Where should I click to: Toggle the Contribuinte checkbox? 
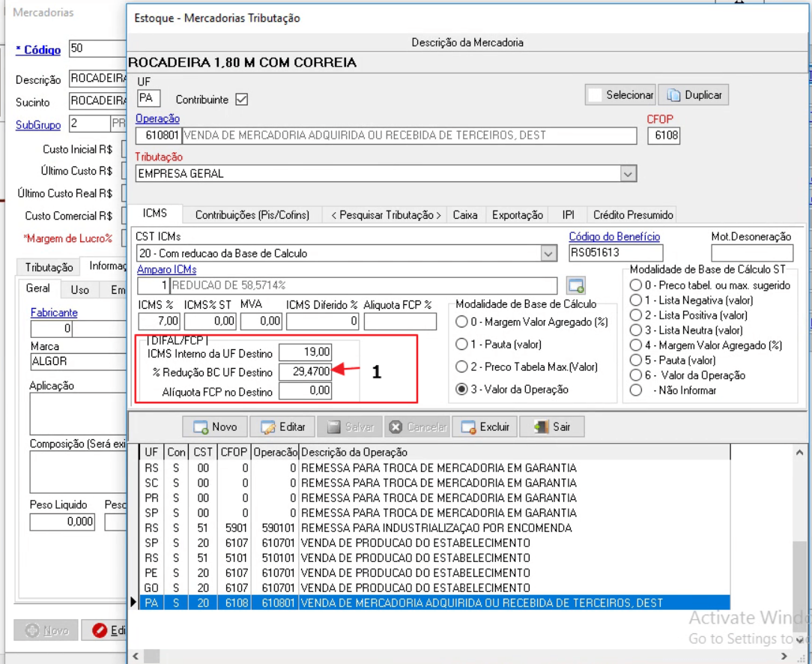242,100
